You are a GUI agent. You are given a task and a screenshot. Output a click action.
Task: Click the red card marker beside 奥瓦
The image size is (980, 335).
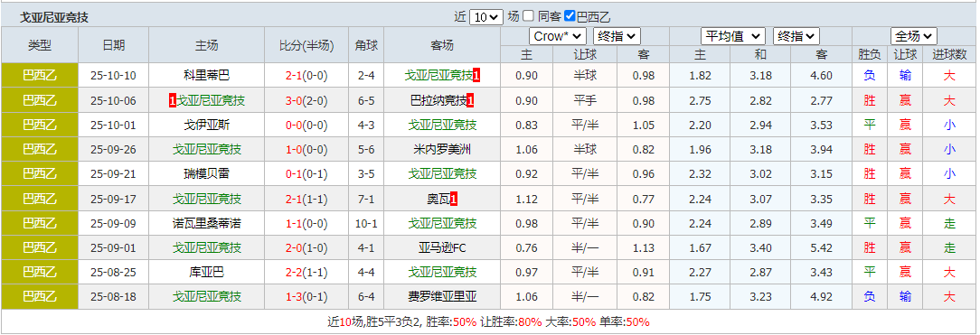pyautogui.click(x=454, y=199)
